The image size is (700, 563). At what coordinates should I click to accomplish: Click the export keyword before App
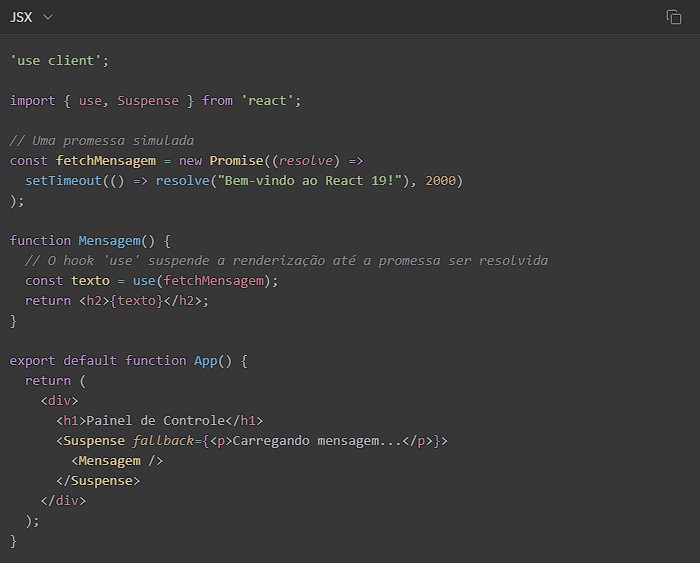[x=32, y=360]
